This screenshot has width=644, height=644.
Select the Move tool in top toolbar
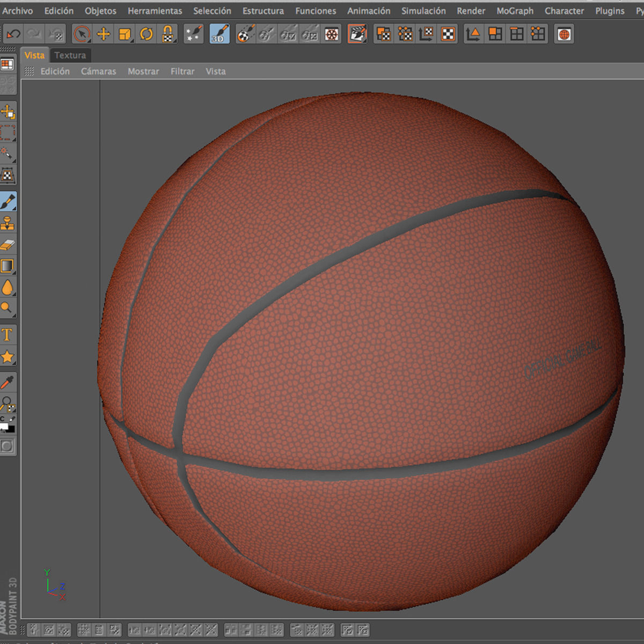[103, 34]
